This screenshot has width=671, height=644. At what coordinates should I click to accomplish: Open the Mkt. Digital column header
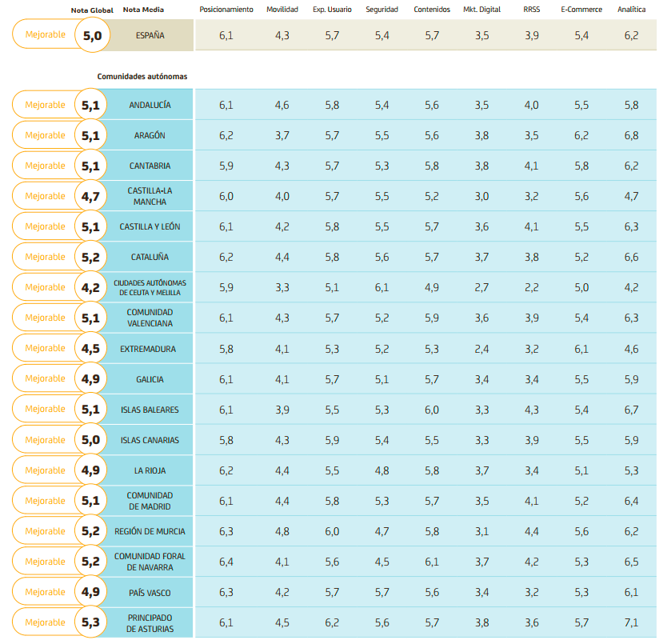(483, 10)
